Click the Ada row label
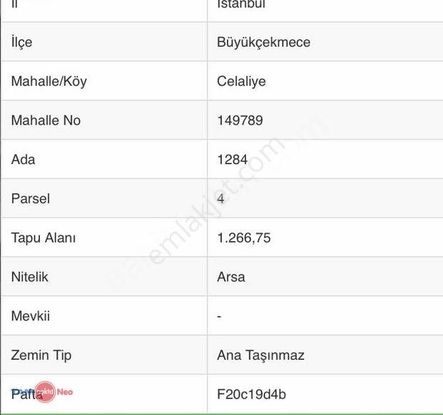This screenshot has width=443, height=415. pyautogui.click(x=23, y=159)
